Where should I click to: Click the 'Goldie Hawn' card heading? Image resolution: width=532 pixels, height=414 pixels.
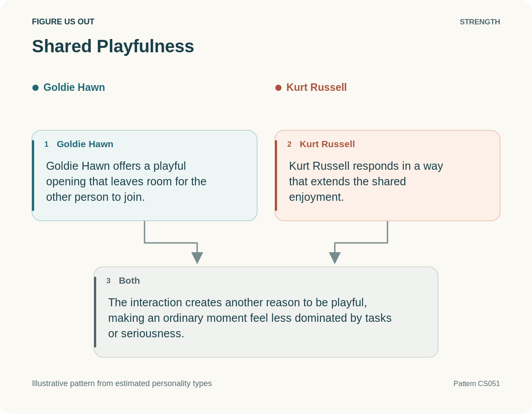point(85,144)
